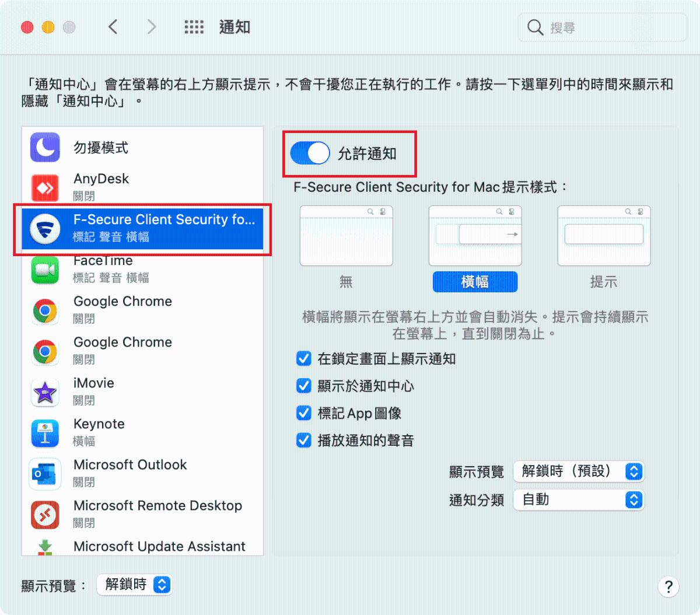
Task: Show all preferences with the grid icon
Action: pyautogui.click(x=194, y=27)
